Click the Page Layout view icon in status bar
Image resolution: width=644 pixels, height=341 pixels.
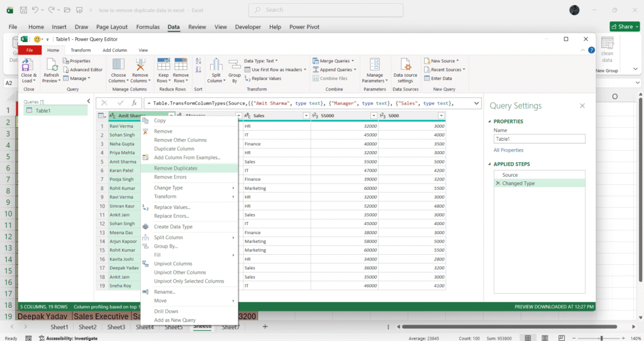545,338
